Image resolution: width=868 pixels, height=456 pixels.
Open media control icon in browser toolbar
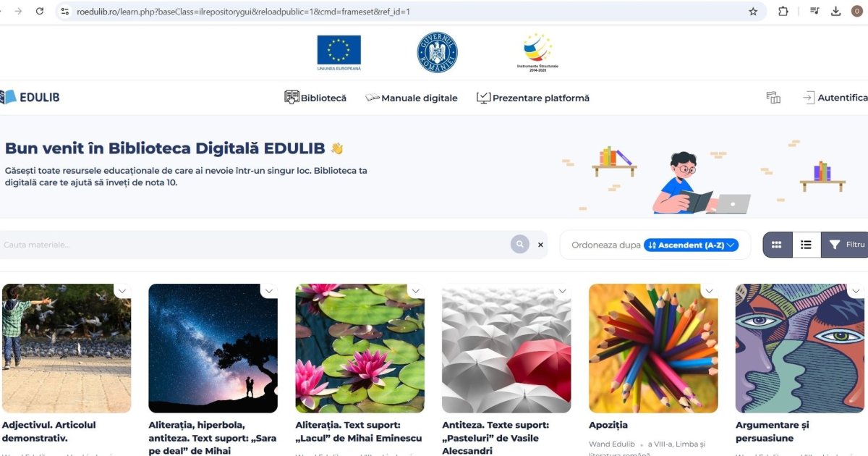coord(815,12)
